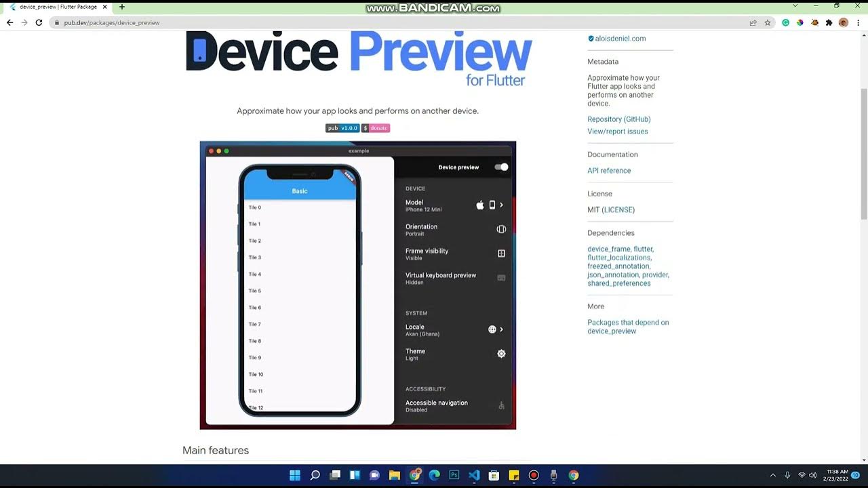868x488 pixels.
Task: Open Sticky Notes from the taskbar
Action: coord(514,475)
